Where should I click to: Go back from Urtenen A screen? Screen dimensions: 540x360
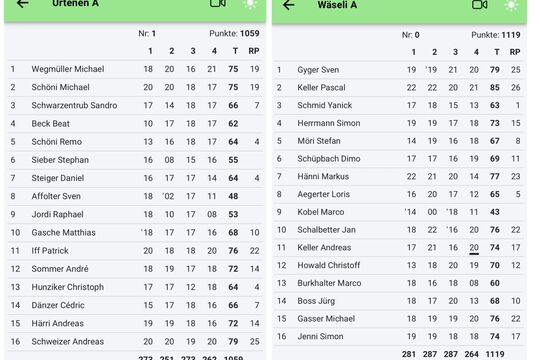(22, 4)
